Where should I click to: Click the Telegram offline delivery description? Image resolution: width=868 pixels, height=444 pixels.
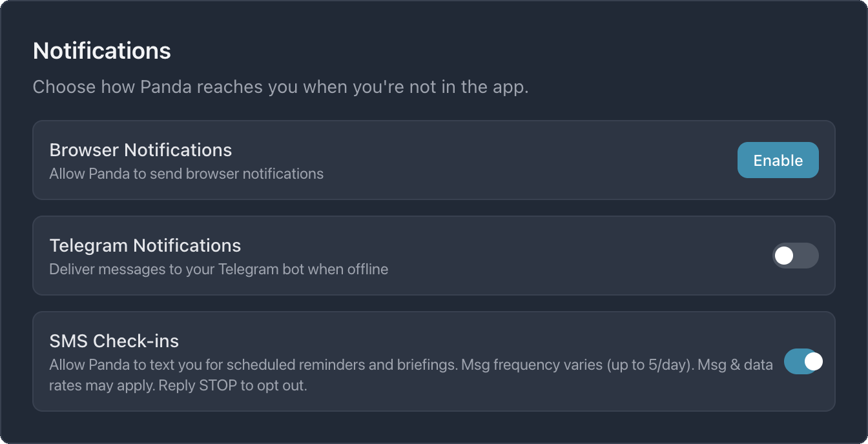click(218, 269)
